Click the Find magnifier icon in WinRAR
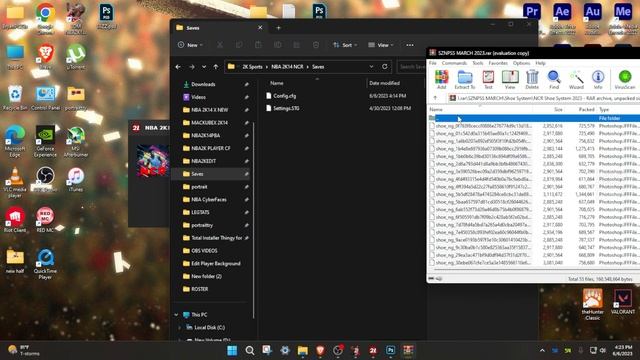Viewport: 640px width, 360px height. 554,79
